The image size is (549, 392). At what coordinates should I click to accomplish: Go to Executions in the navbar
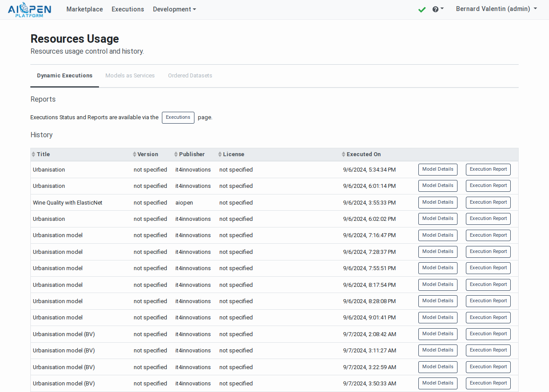click(128, 9)
